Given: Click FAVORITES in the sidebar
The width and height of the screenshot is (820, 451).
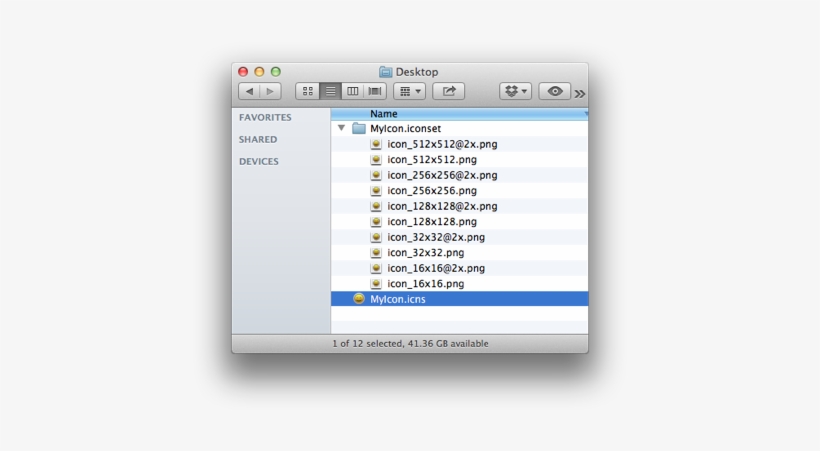Looking at the screenshot, I should [265, 117].
